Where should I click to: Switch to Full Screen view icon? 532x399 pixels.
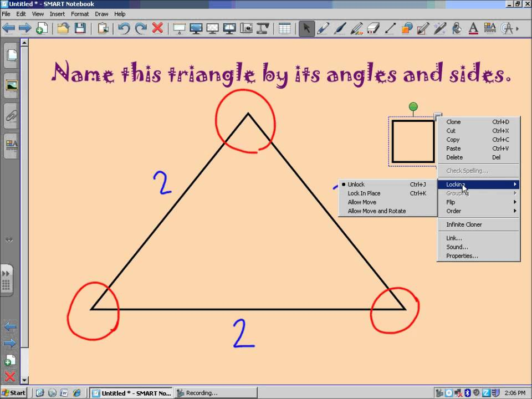[x=196, y=28]
